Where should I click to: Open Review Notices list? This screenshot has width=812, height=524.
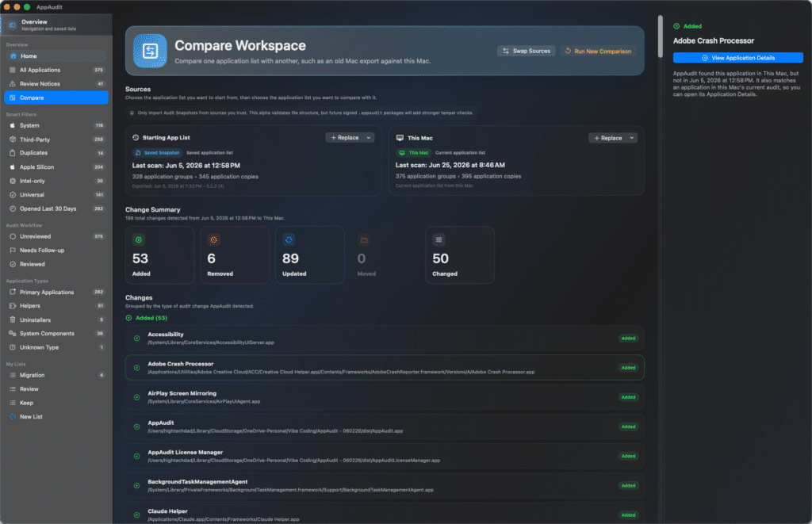click(56, 84)
